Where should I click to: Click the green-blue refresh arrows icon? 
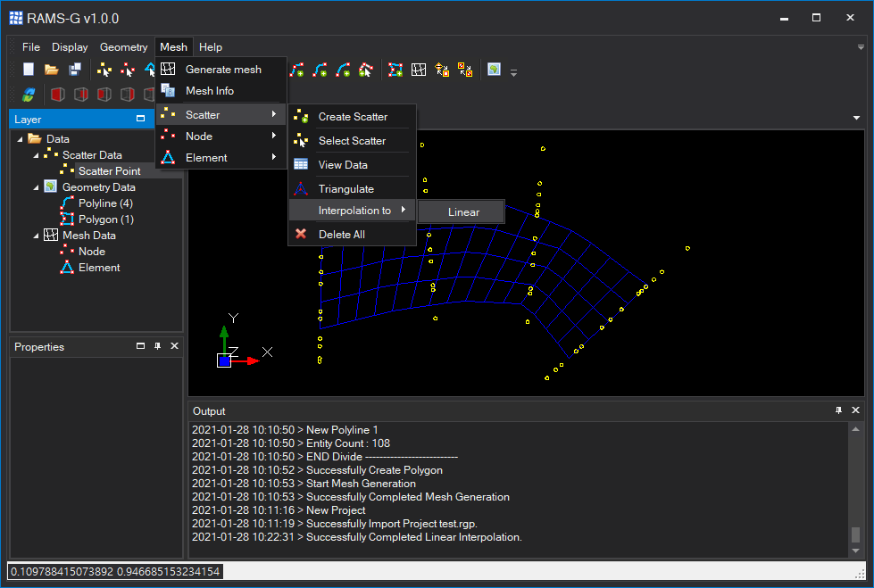pyautogui.click(x=29, y=95)
